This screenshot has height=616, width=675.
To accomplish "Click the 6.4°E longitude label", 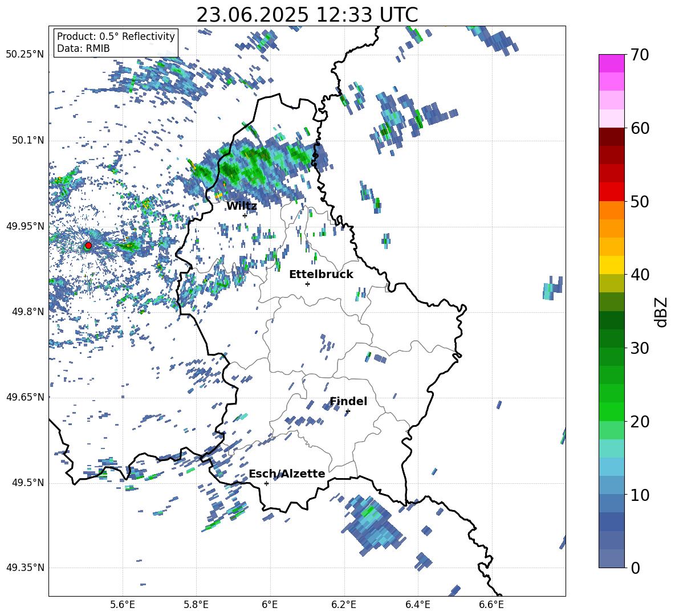I will point(417,605).
